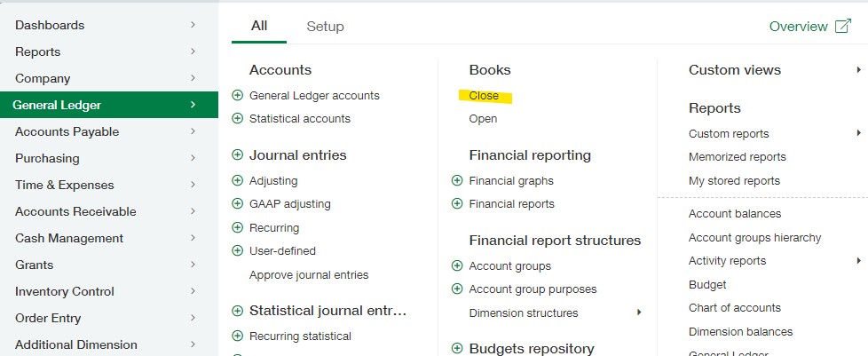The height and width of the screenshot is (356, 868).
Task: Click add icon beside Financial graphs
Action: [x=457, y=180]
